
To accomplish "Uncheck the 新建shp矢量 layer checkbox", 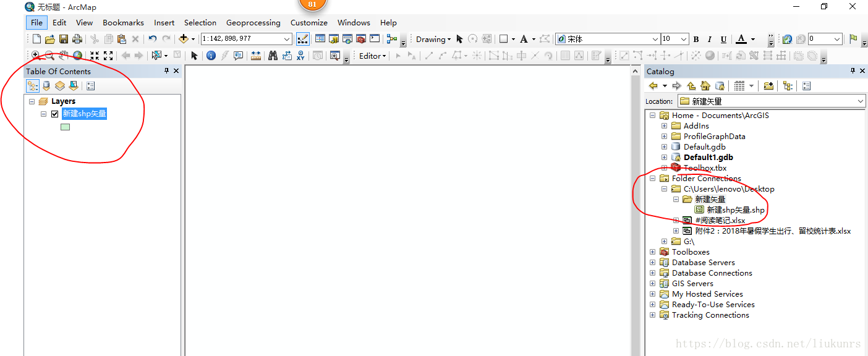I will coord(55,114).
